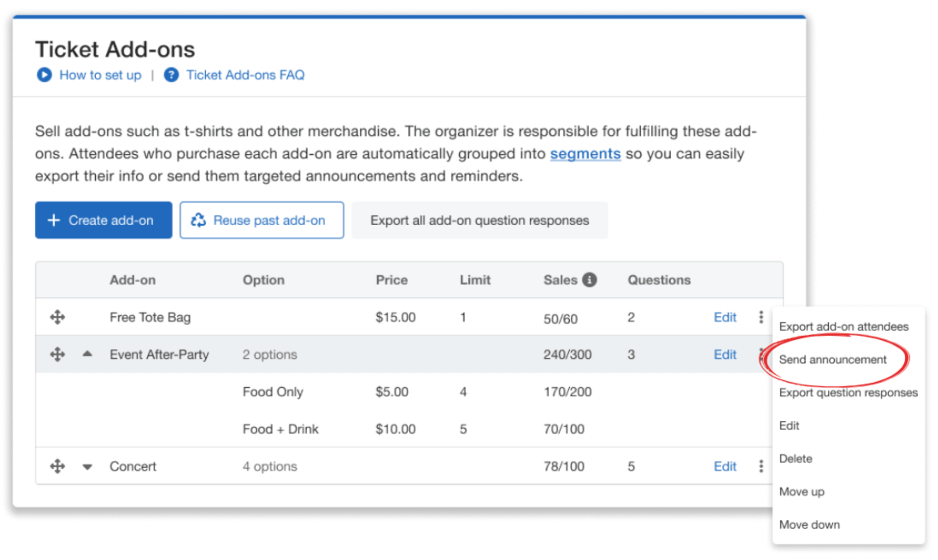The width and height of the screenshot is (938, 560).
Task: Open the segments link in the description
Action: [x=585, y=153]
